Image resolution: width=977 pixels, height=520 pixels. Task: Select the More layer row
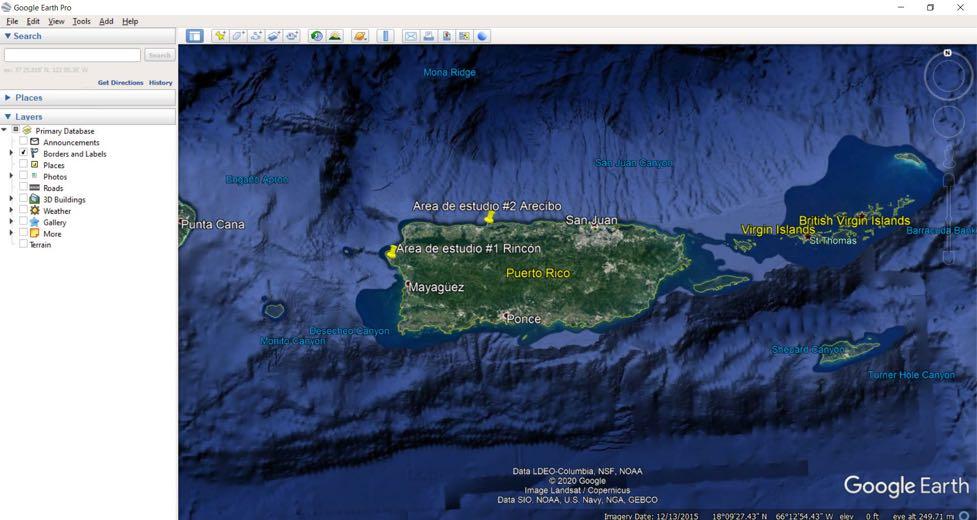tap(52, 234)
